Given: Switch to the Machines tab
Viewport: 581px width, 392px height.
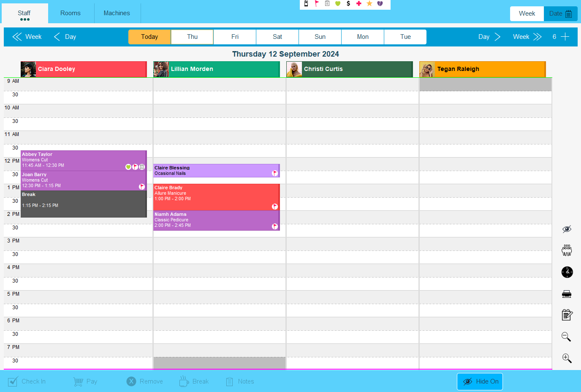Looking at the screenshot, I should click(x=117, y=13).
